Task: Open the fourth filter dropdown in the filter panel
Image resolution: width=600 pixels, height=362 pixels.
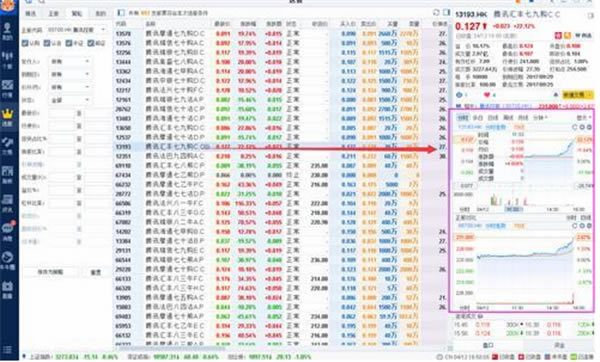Action: 70,100
